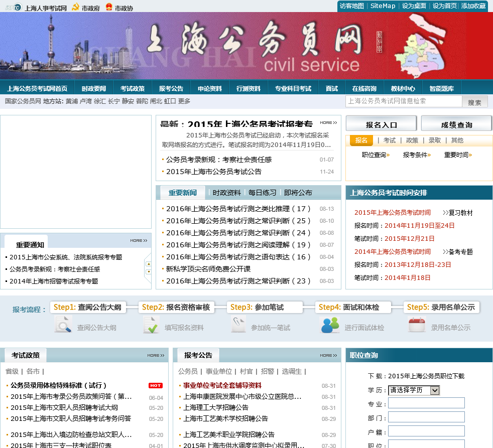493x448 pixels.
Task: Click the 设为首页 top link
Action: click(444, 6)
